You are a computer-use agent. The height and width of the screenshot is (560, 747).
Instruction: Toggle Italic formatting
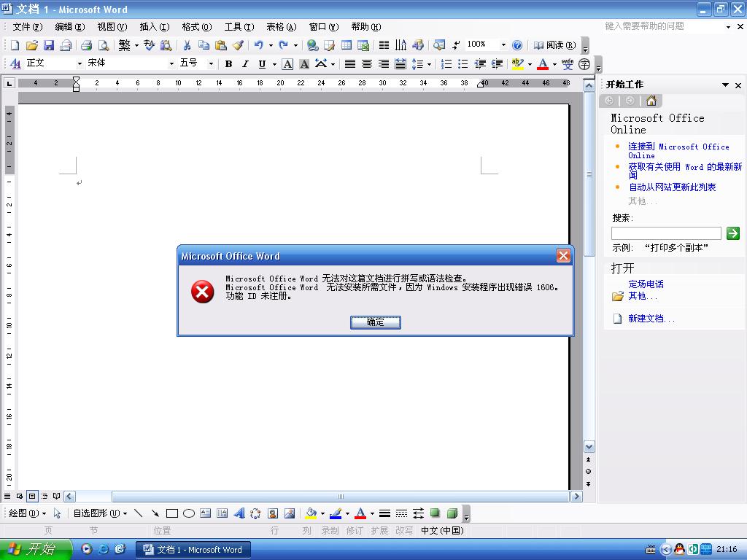[245, 64]
